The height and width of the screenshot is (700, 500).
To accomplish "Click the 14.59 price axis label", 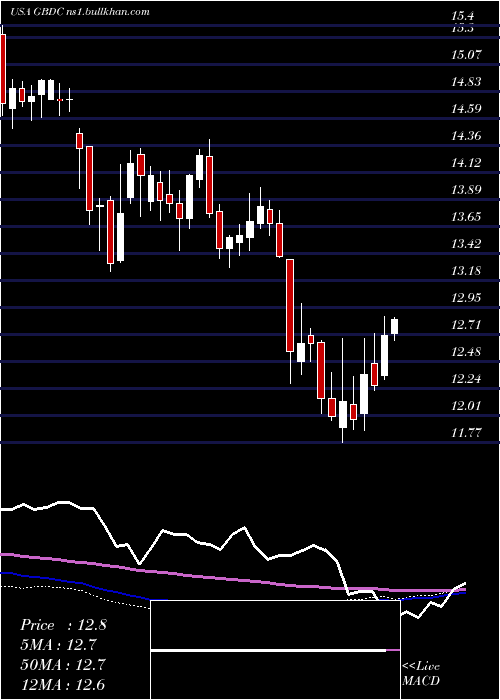I will pos(467,108).
